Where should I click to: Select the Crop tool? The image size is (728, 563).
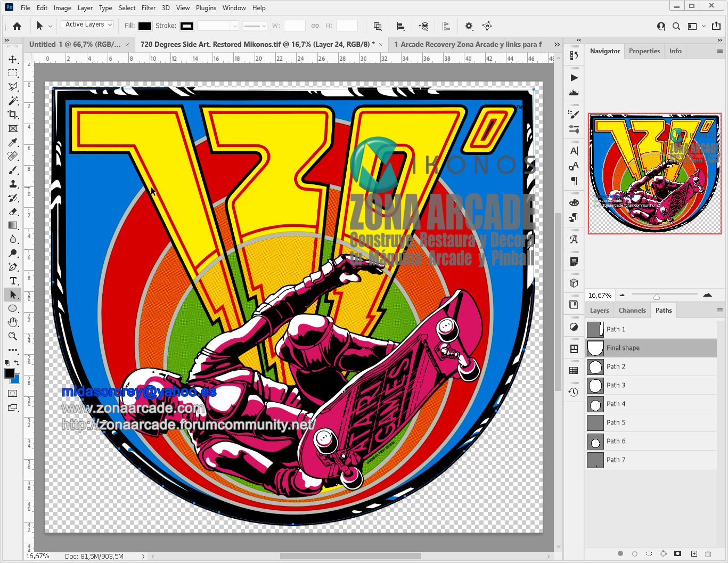pyautogui.click(x=13, y=115)
